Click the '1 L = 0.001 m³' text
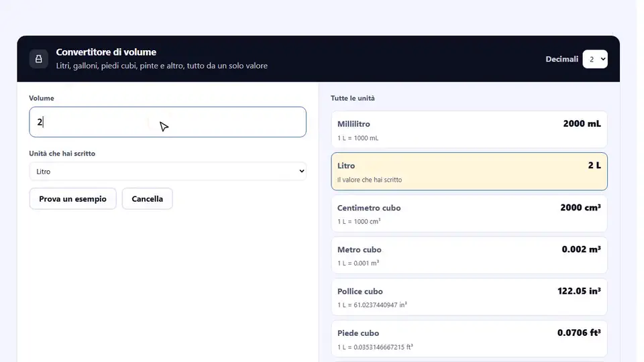Viewport: 644px width, 362px height. click(358, 263)
